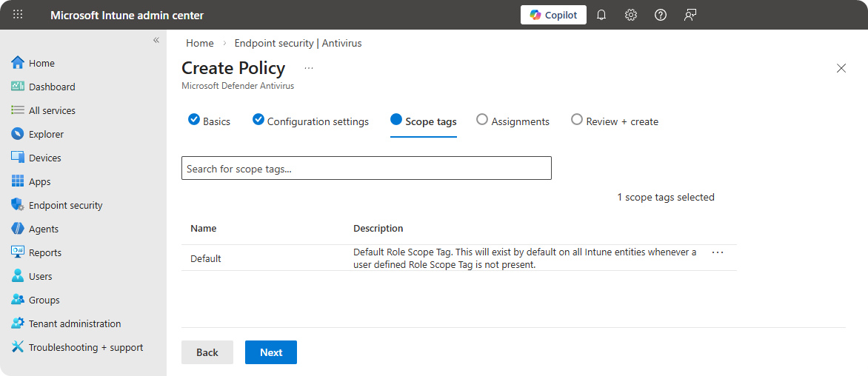Collapse the left navigation pane
The image size is (868, 376).
(x=156, y=40)
